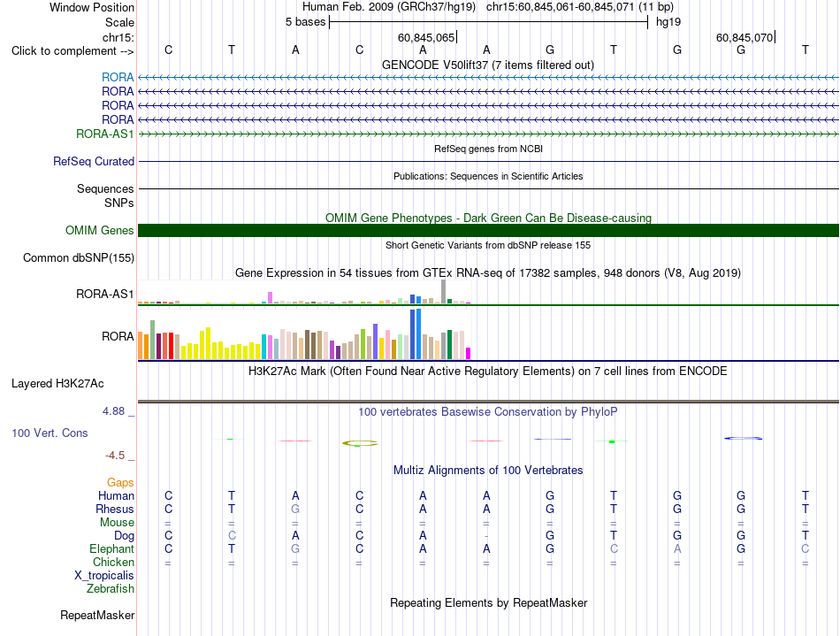
Task: Click the Sequences publications track label
Action: pos(105,188)
